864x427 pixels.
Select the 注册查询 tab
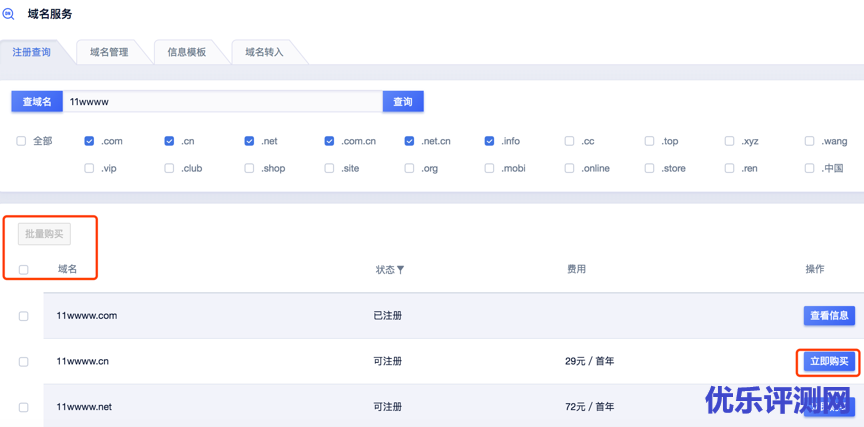[31, 52]
